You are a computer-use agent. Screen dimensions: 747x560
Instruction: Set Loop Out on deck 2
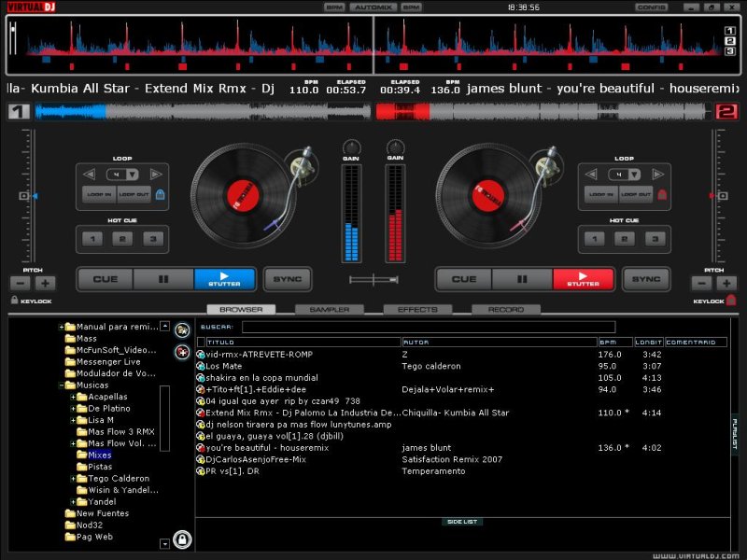point(636,194)
